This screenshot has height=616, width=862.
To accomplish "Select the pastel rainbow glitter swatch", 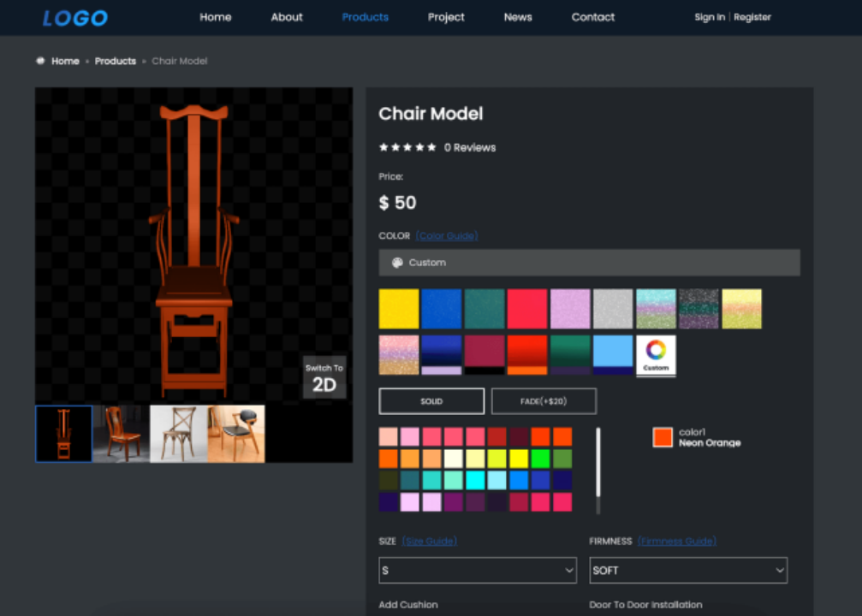I will pyautogui.click(x=656, y=309).
